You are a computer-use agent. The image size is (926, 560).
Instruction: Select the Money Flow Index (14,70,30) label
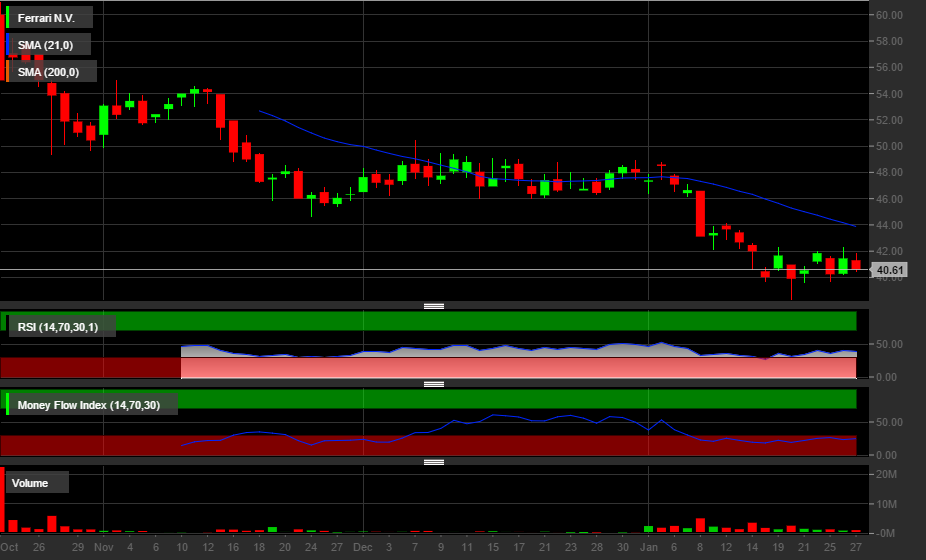point(91,405)
